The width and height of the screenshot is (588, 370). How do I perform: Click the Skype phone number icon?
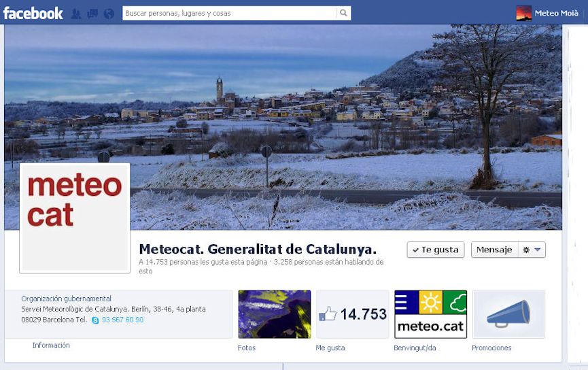(95, 320)
